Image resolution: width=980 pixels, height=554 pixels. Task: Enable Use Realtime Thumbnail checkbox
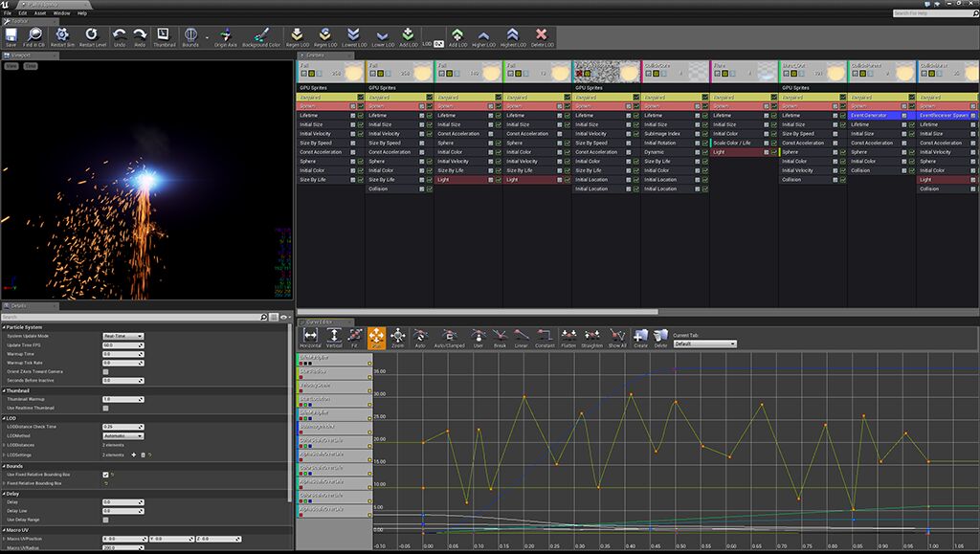pos(105,409)
